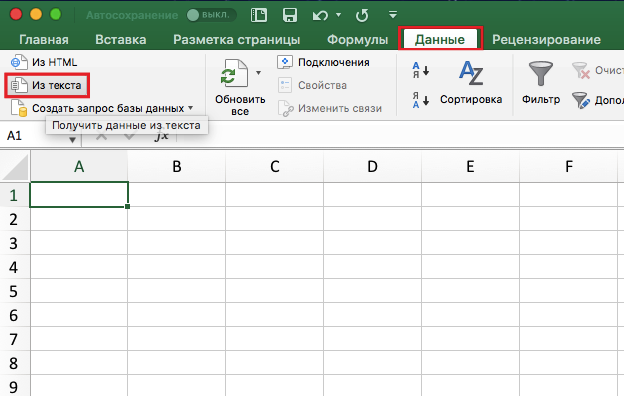Expand the Name Box dropdown arrow
This screenshot has width=624, height=396.
tap(72, 139)
